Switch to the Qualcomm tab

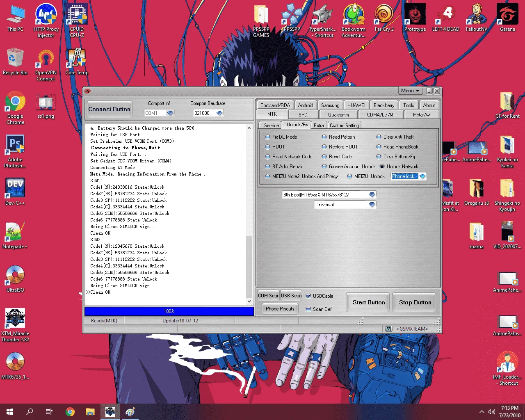(338, 115)
